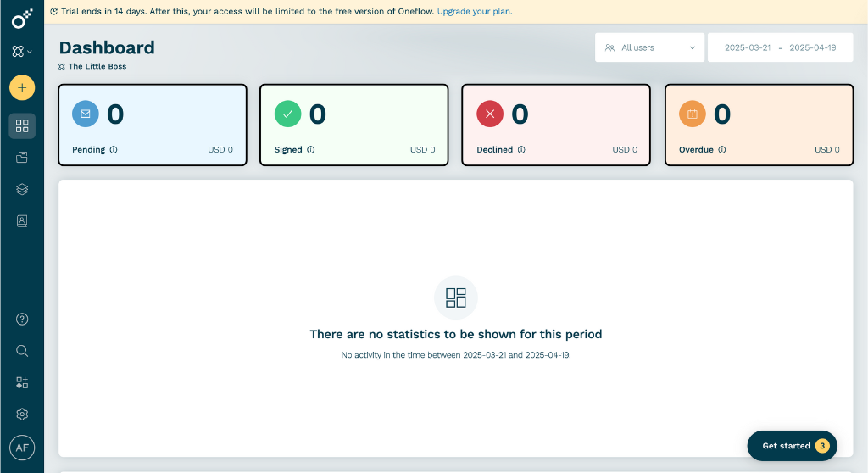Expand the All users dropdown
Viewport: 868px width, 473px height.
pyautogui.click(x=649, y=47)
